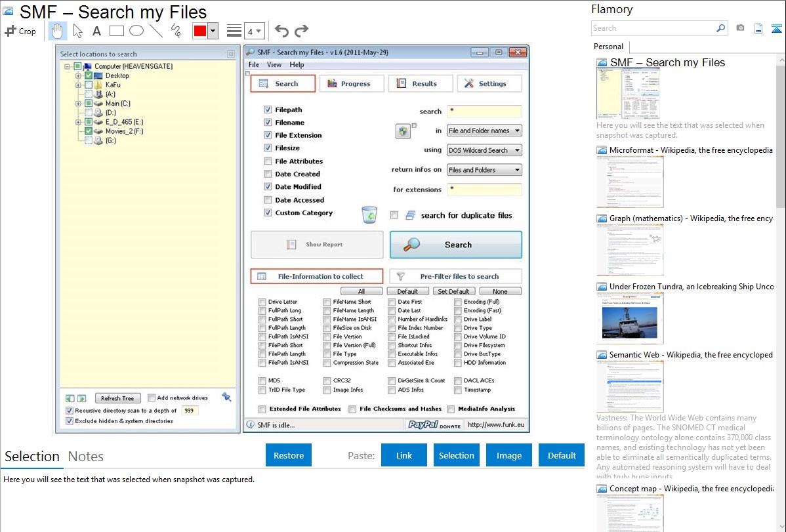Open the File menu in SMF
Viewport: 786px width, 532px height.
tap(254, 65)
